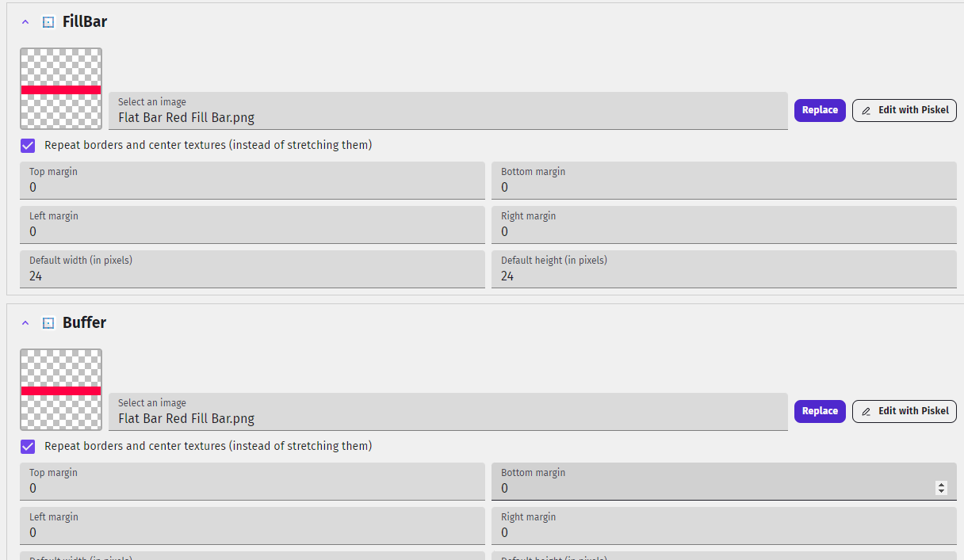Disable repeat borders checkbox for FillBar

coord(28,146)
